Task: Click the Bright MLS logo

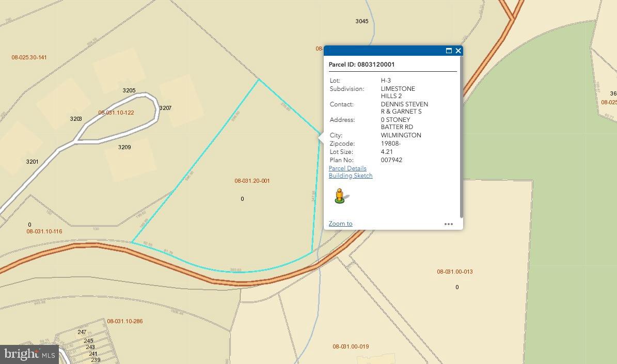Action: (x=29, y=354)
